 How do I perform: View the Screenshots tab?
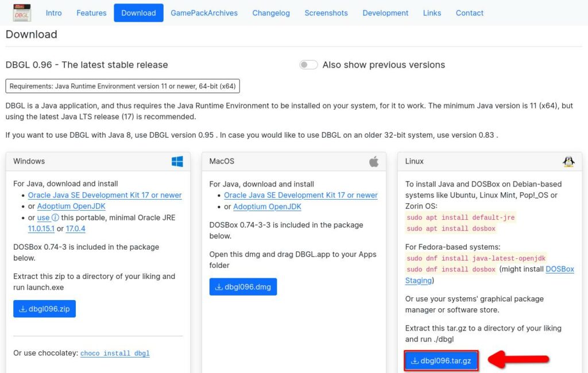coord(326,13)
